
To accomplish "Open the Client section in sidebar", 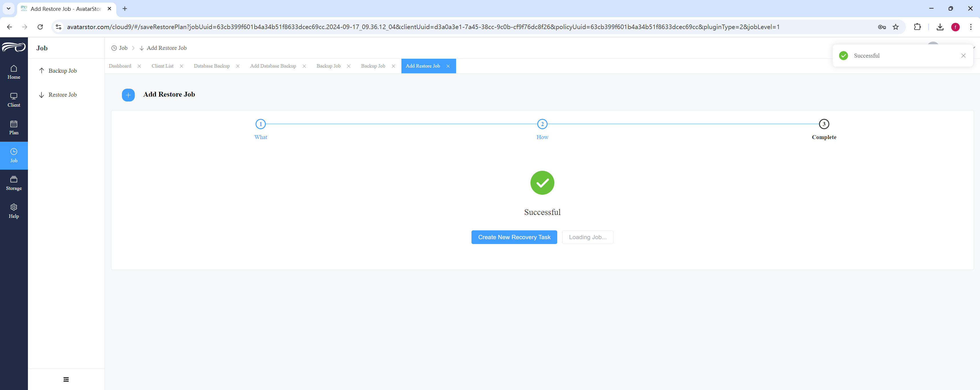I will point(14,100).
